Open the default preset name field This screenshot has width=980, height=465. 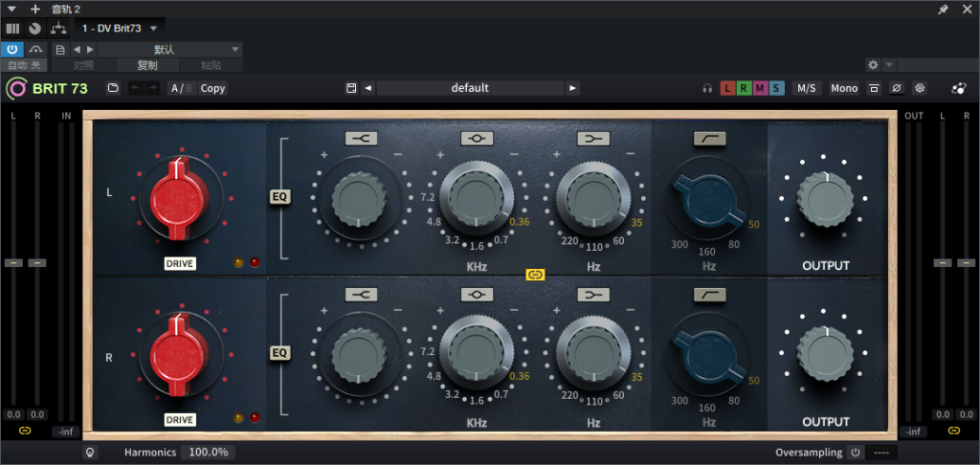click(470, 88)
